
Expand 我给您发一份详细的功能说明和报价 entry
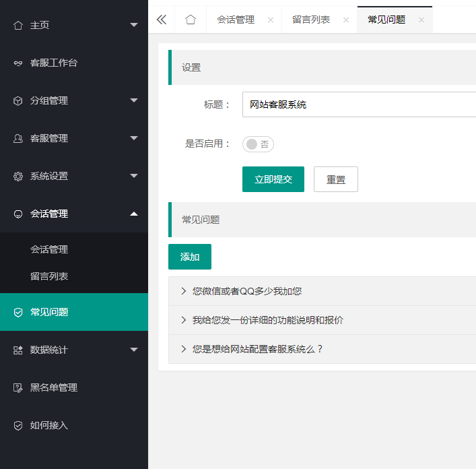(x=267, y=320)
